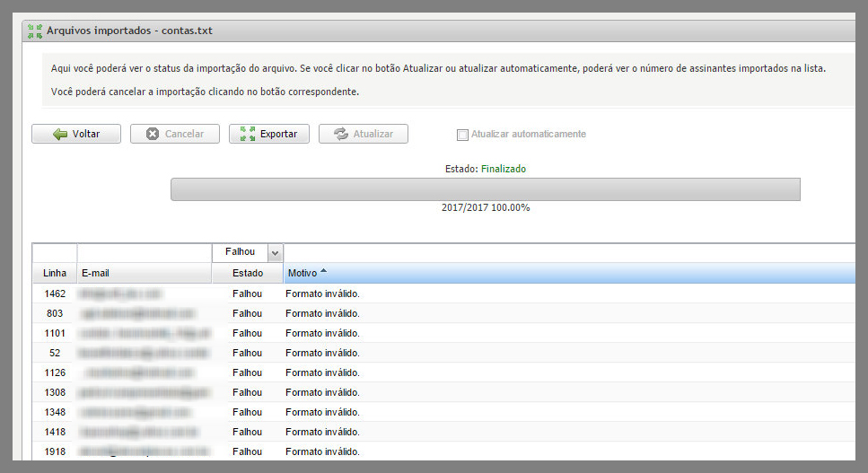
Task: Click the Linha column filter field
Action: click(55, 253)
